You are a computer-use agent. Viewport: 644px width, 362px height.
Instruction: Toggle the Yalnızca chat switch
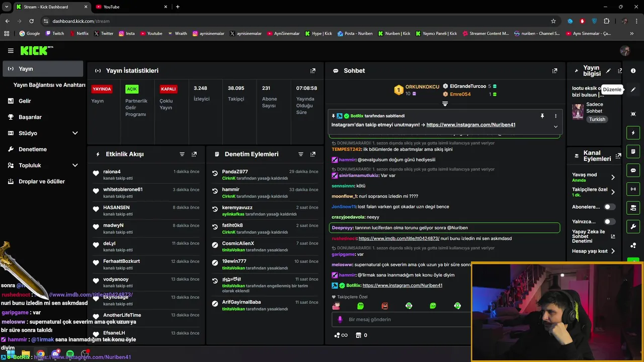(x=609, y=221)
